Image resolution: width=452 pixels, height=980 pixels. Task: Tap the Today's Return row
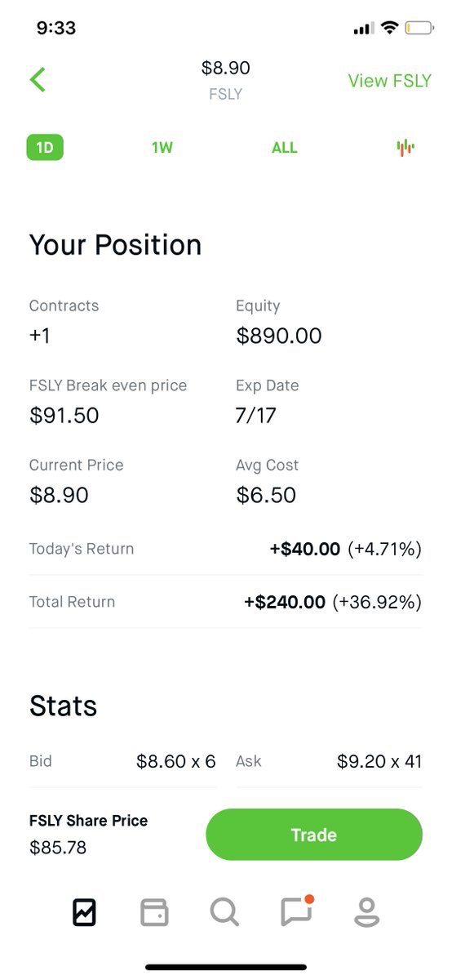click(226, 549)
